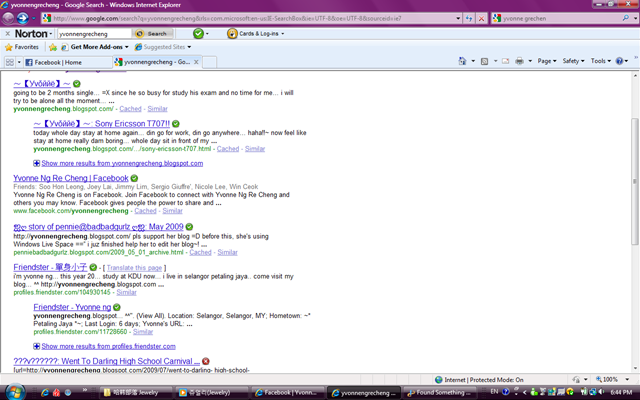The height and width of the screenshot is (400, 640).
Task: Click the Print icon
Action: click(519, 61)
